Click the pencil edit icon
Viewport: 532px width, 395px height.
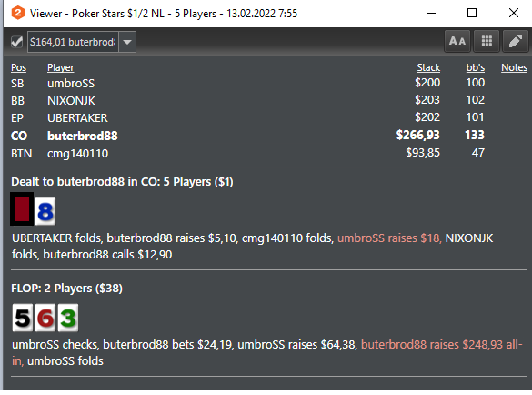tap(516, 42)
